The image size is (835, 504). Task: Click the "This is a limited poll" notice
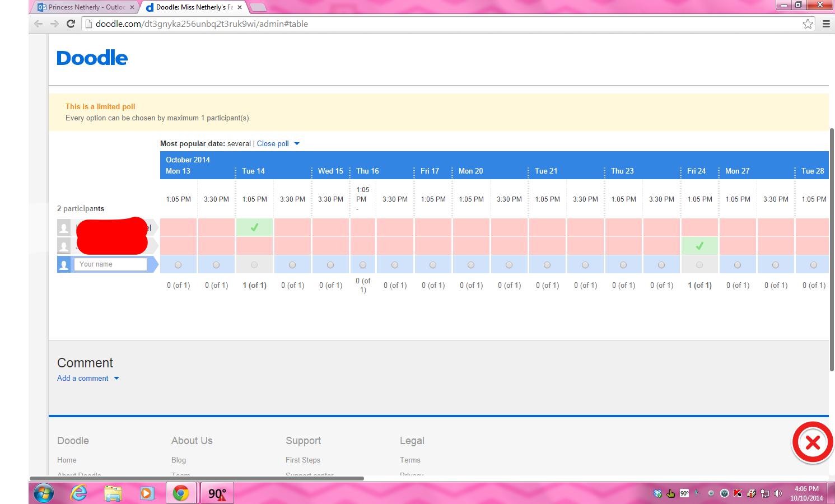tap(100, 106)
